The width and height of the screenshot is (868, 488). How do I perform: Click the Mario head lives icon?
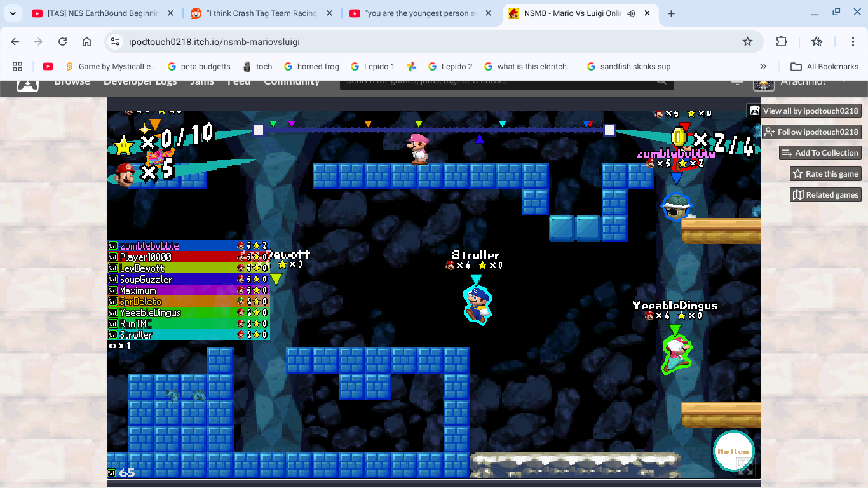[126, 173]
